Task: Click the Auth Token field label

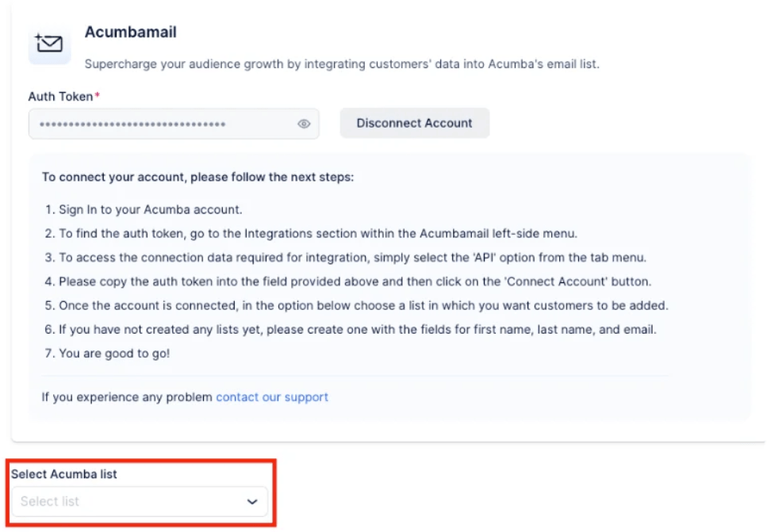Action: pyautogui.click(x=62, y=97)
